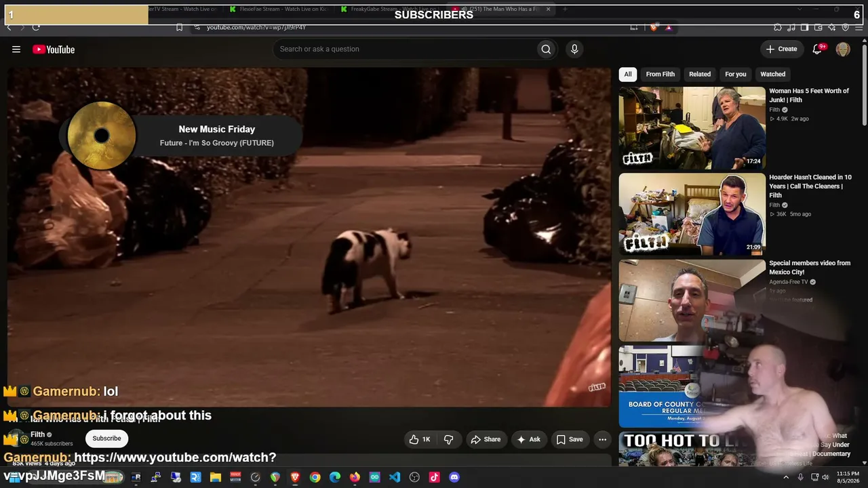Start voice search with the microphone icon
The width and height of the screenshot is (868, 488).
pyautogui.click(x=574, y=49)
